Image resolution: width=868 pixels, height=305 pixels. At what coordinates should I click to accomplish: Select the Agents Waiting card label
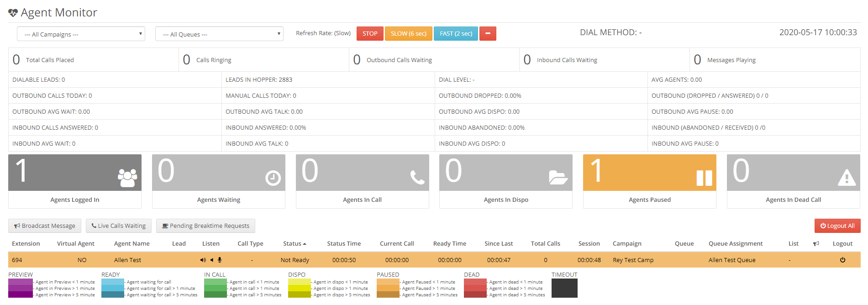pyautogui.click(x=219, y=200)
